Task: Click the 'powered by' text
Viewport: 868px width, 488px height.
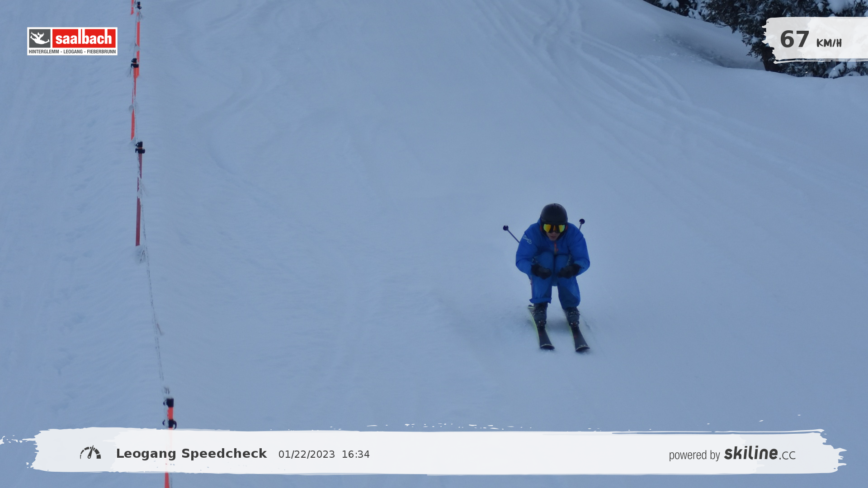Action: pos(694,455)
